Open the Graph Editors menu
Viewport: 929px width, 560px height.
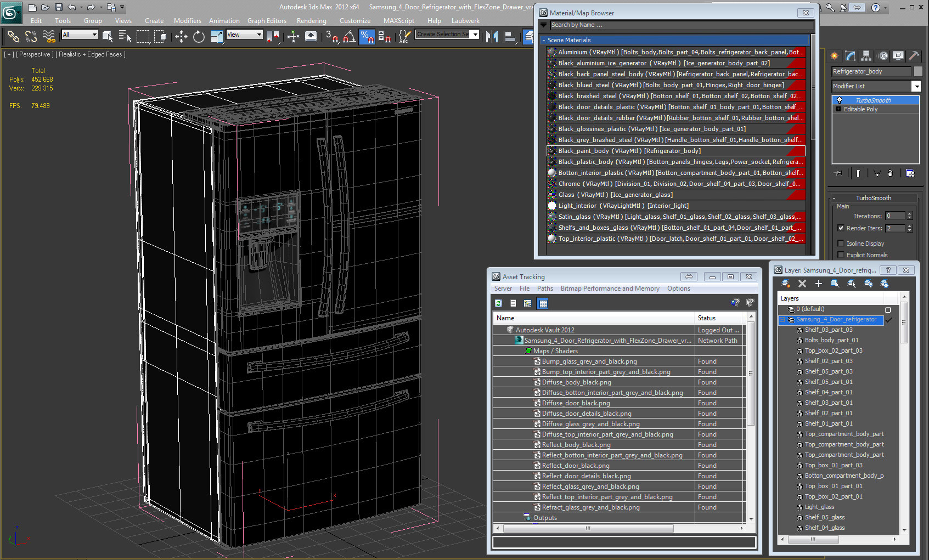267,21
